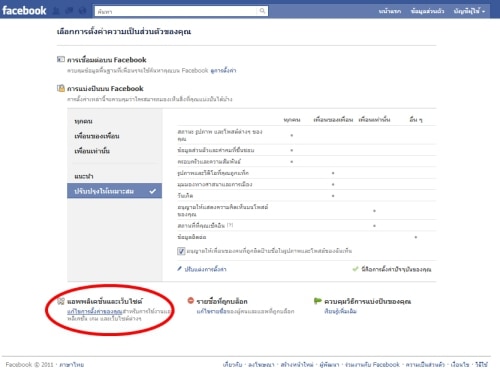The image size is (500, 375).
Task: Select ทุกคน (Everyone) preset in sidebar
Action: click(83, 121)
